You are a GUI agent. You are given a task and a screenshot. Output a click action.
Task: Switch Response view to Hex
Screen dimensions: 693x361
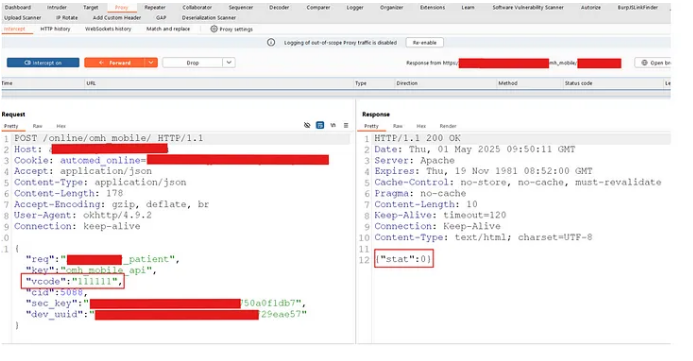coord(421,126)
